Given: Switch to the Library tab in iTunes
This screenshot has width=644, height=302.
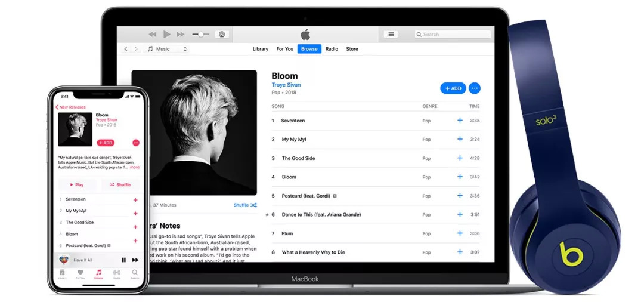Looking at the screenshot, I should pos(261,49).
